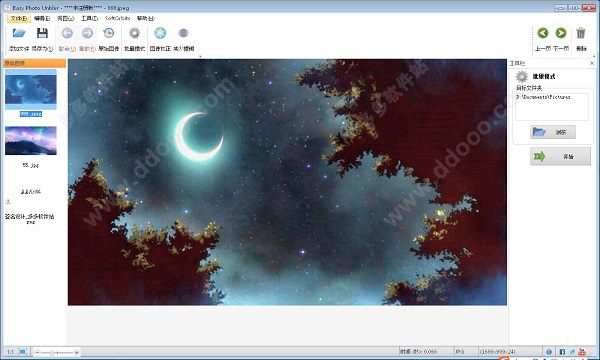Click the undo left arrow icon
The height and width of the screenshot is (360, 600).
[67, 33]
